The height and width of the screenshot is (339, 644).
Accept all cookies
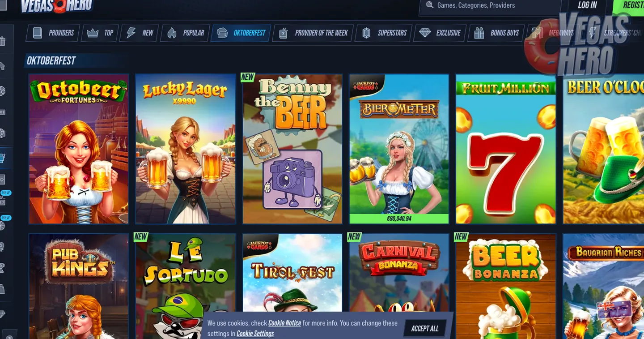(424, 329)
